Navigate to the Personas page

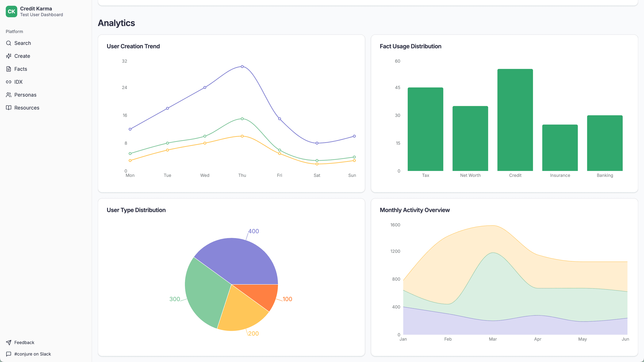pos(25,95)
